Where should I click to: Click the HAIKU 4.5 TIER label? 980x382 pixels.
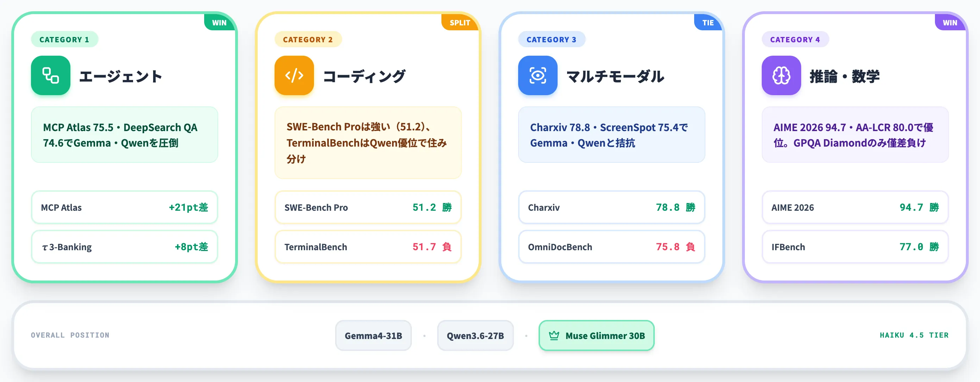coord(914,335)
